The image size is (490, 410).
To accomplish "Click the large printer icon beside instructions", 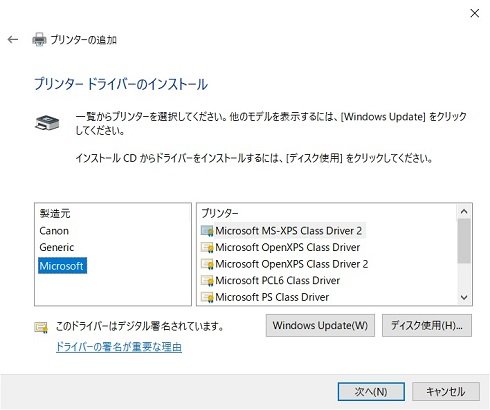I will pos(47,123).
